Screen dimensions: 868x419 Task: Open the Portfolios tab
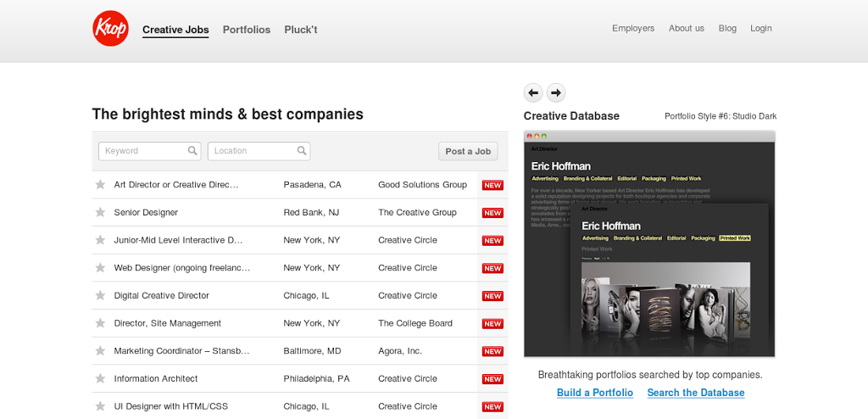[x=247, y=30]
